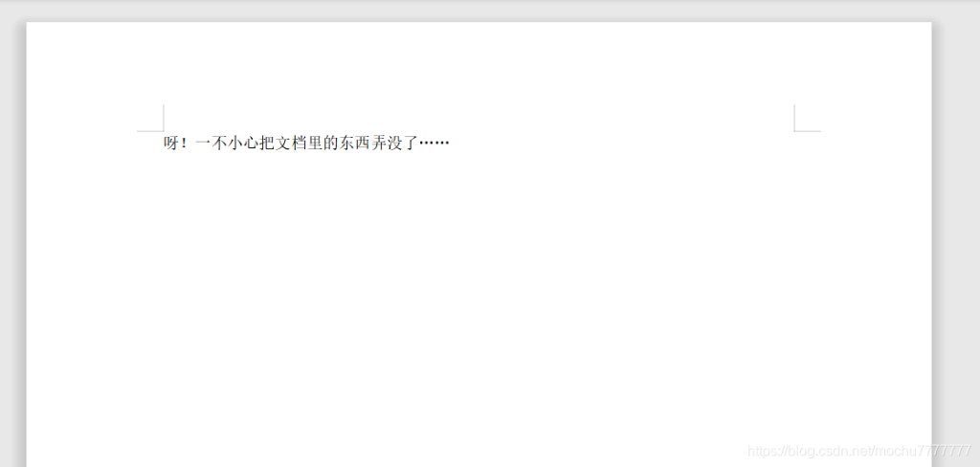Screen dimensions: 980x467
Task: Click the word 文档 in the sentence
Action: [x=291, y=144]
